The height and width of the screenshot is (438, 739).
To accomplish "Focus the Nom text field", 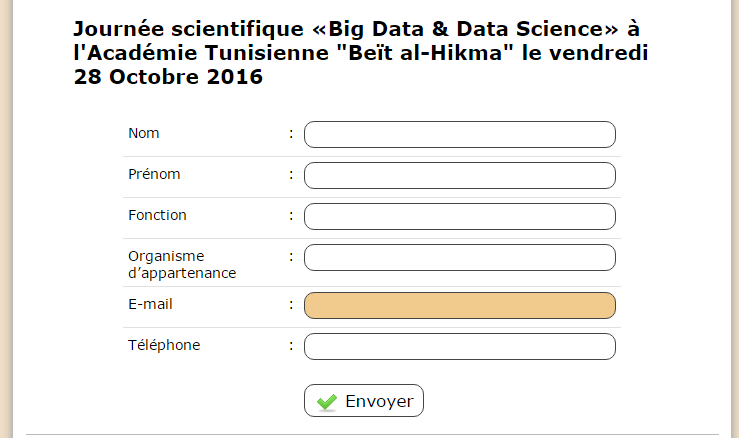I will point(460,134).
